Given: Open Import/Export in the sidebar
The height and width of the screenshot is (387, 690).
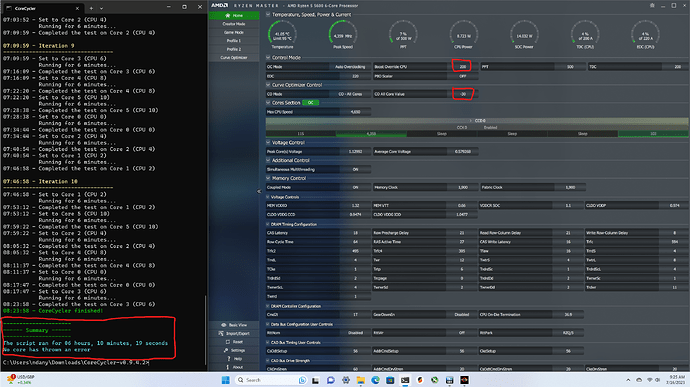Looking at the screenshot, I should click(x=234, y=333).
